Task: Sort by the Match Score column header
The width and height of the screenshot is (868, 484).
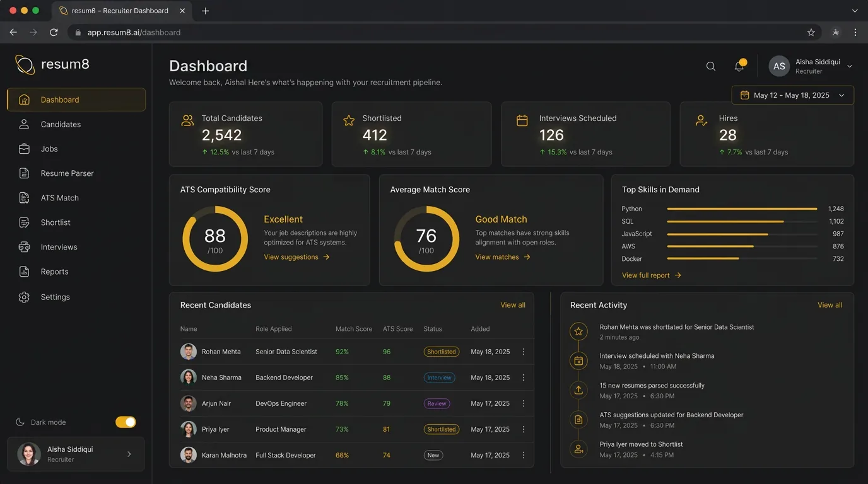Action: pyautogui.click(x=354, y=329)
